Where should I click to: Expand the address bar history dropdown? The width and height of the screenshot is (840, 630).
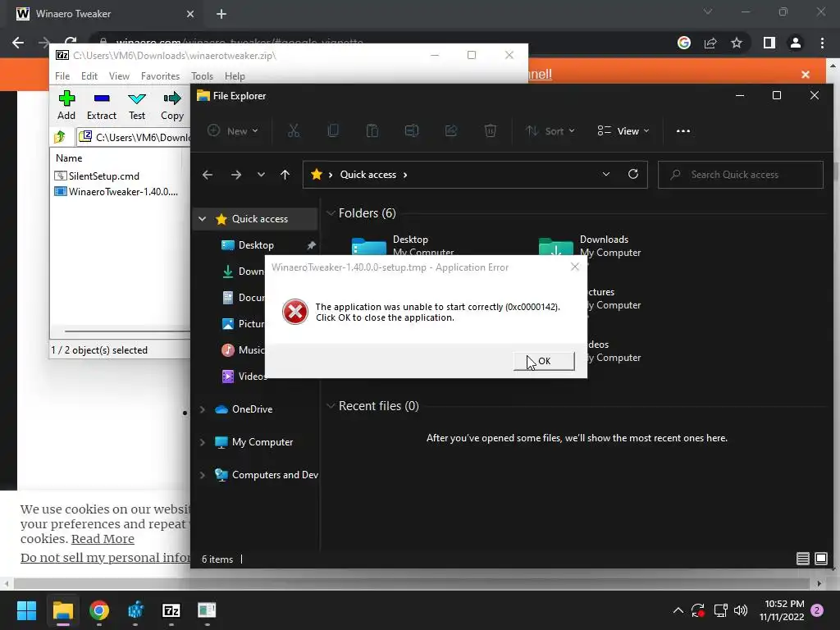[x=606, y=175]
